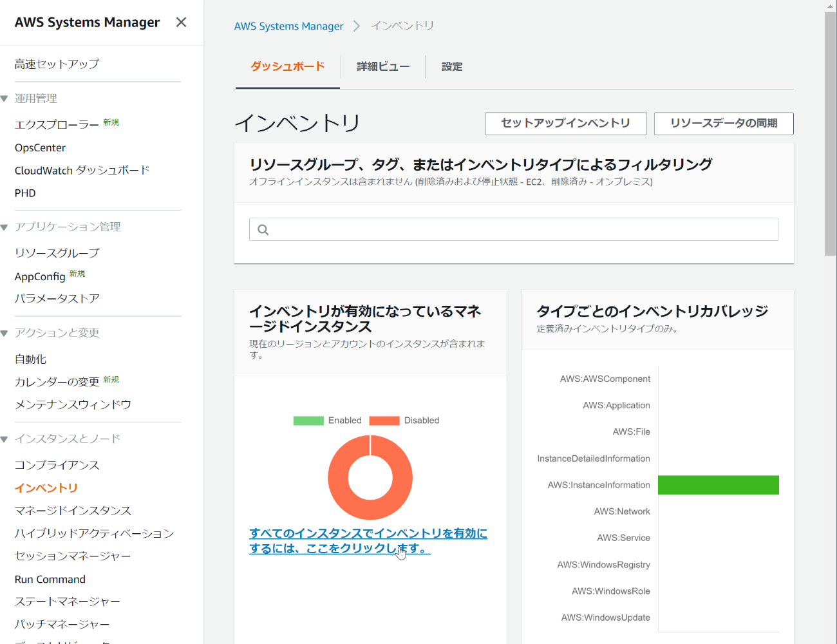This screenshot has height=644, width=837.
Task: Toggle the Disabled orange legend swatch
Action: (384, 421)
